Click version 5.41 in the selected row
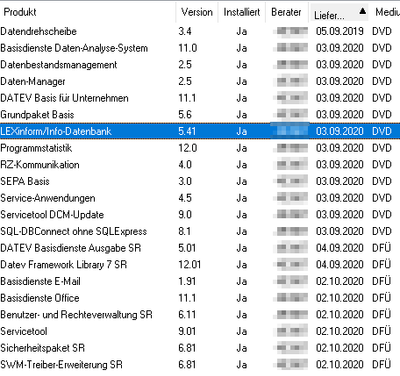Viewport: 400px width, 376px height. click(x=187, y=131)
